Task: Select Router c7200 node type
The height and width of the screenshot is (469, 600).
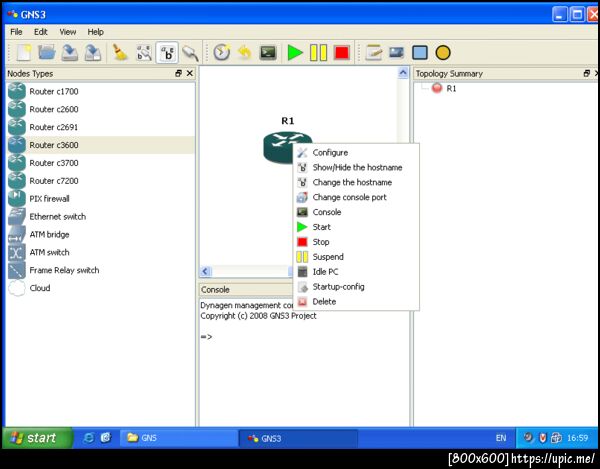Action: click(100, 181)
